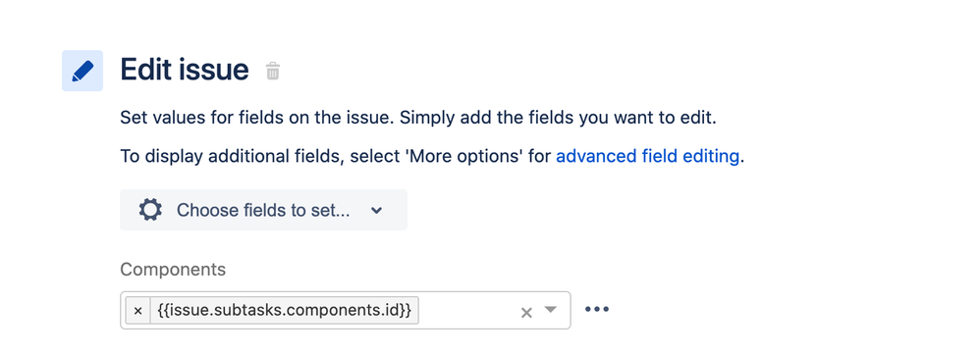Screen dimensions: 980x354
Task: Click the Edit issue heading
Action: (185, 70)
